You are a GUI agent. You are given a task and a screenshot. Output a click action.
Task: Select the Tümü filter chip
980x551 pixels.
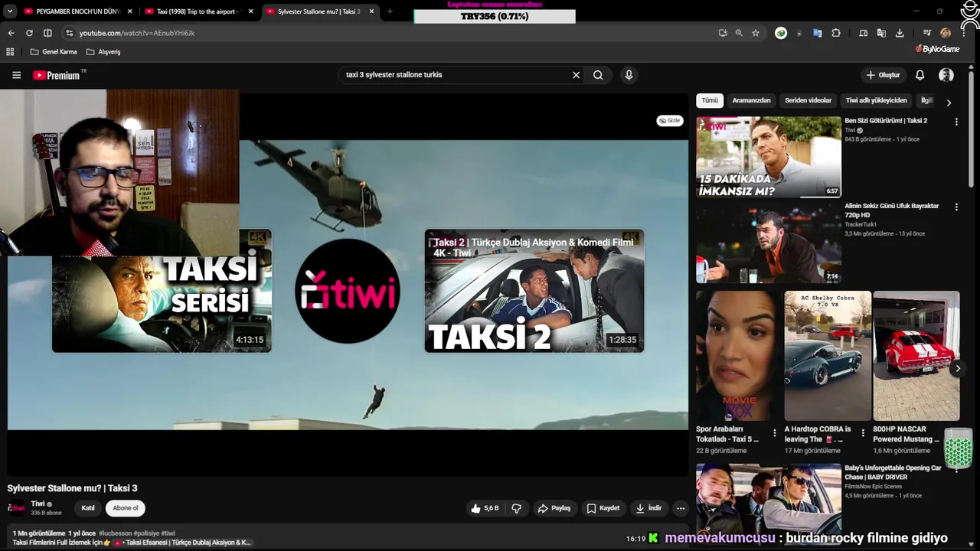[710, 100]
